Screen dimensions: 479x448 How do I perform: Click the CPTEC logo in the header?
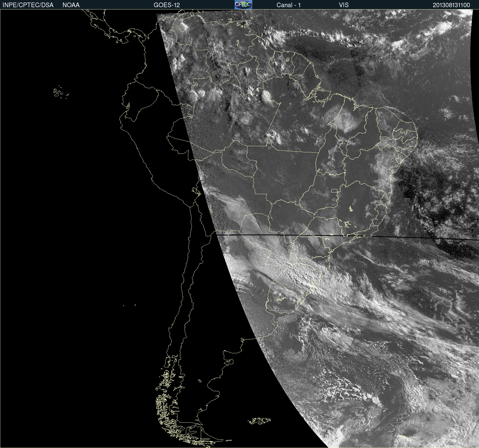coord(243,5)
